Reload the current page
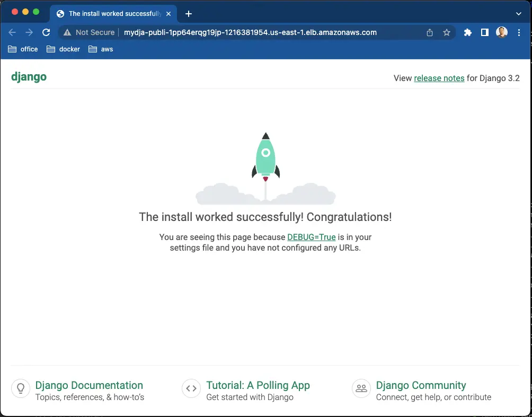The width and height of the screenshot is (532, 417). pos(46,32)
